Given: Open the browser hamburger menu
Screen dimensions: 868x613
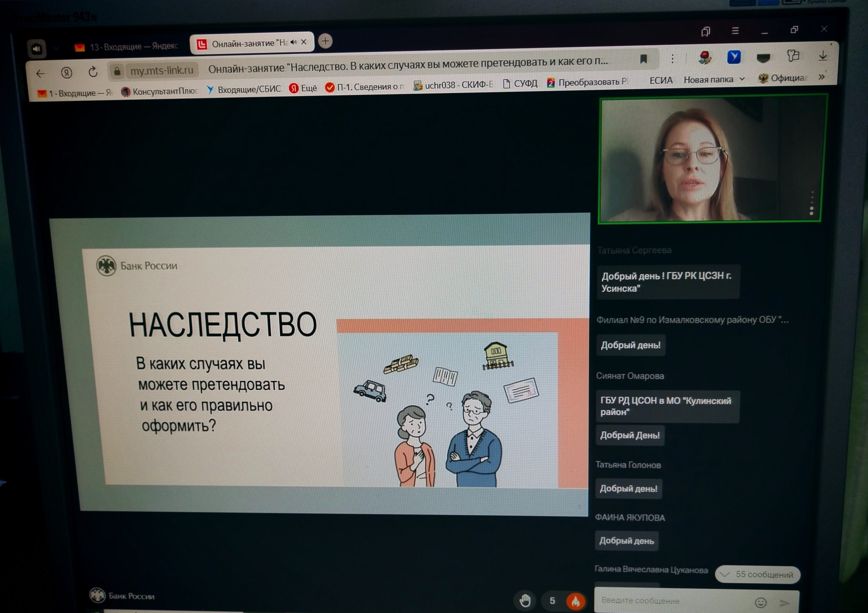Looking at the screenshot, I should click(x=735, y=31).
